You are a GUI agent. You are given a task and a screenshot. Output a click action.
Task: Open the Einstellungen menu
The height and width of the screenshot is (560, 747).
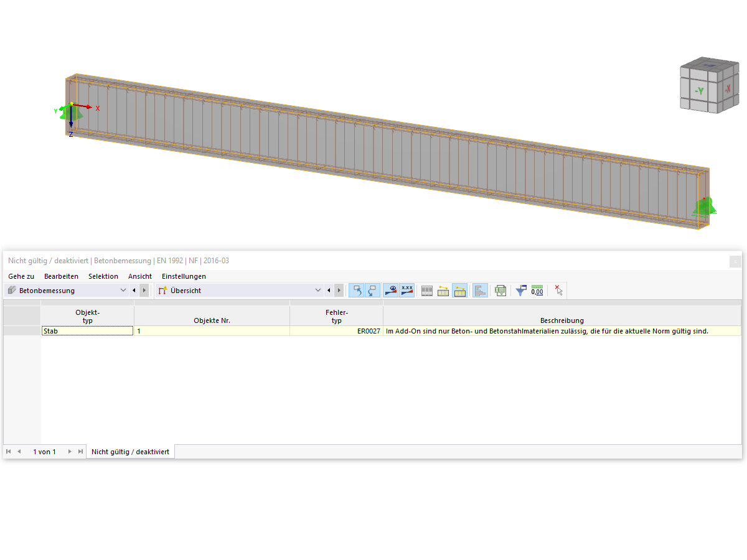tap(184, 276)
